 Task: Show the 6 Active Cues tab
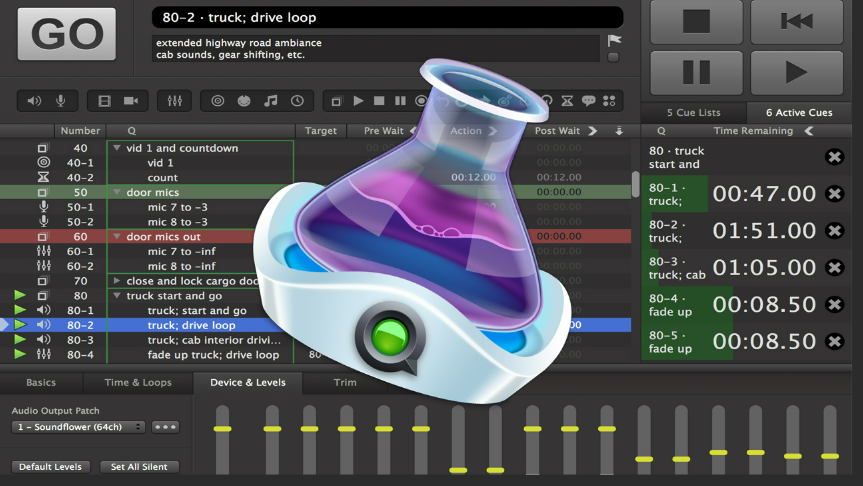click(799, 112)
